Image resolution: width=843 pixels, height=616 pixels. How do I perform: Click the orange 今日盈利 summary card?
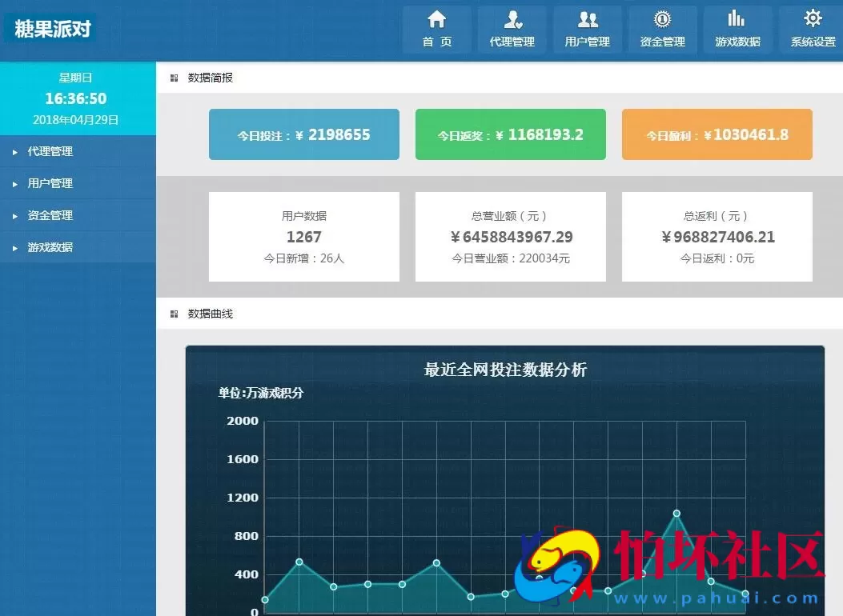pos(717,134)
